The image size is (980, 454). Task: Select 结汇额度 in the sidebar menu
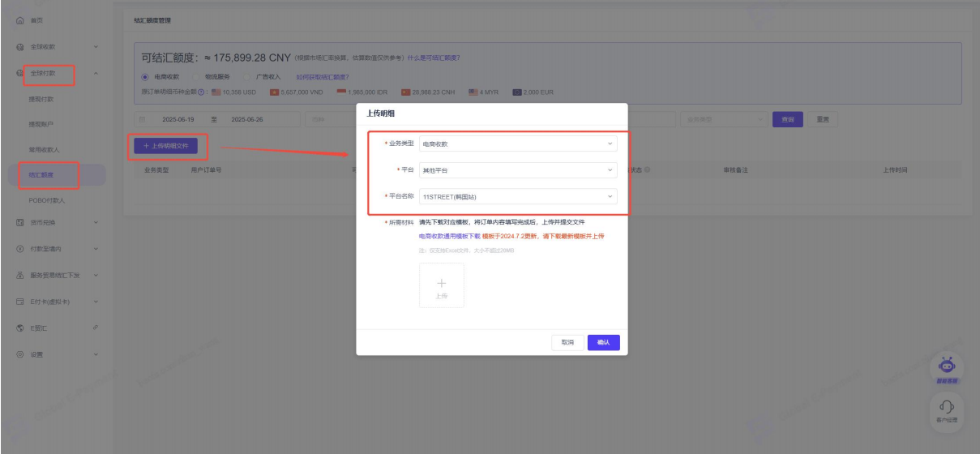tap(42, 173)
